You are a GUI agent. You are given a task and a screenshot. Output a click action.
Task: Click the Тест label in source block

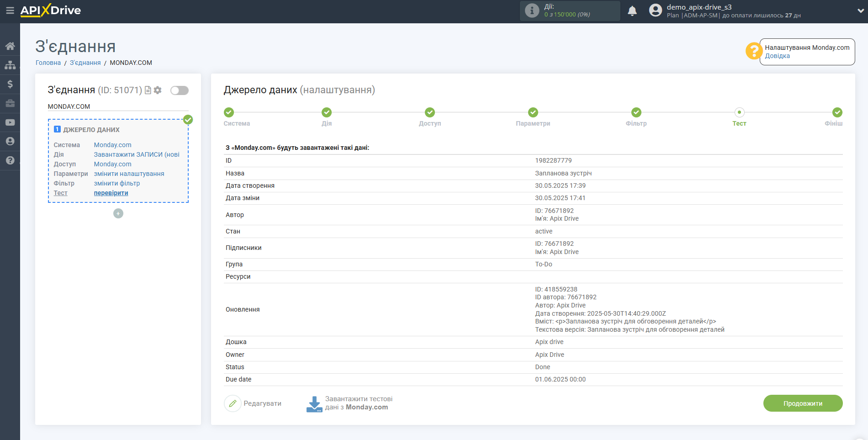click(60, 193)
